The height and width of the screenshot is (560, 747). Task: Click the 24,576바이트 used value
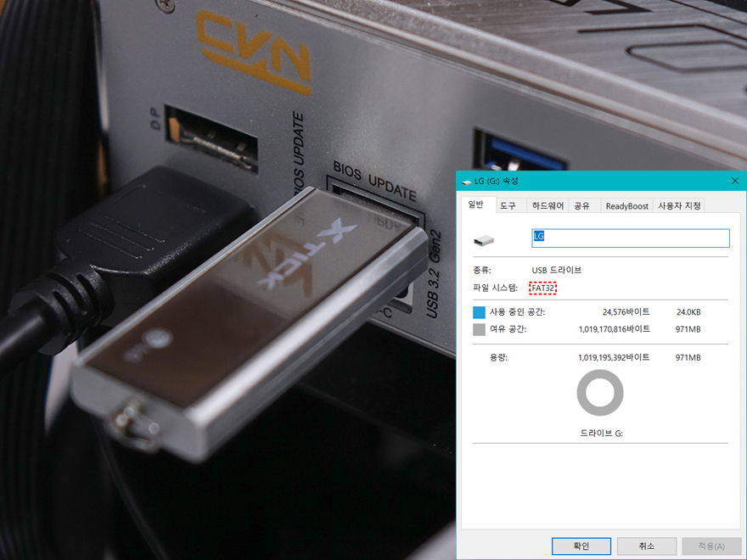[626, 312]
